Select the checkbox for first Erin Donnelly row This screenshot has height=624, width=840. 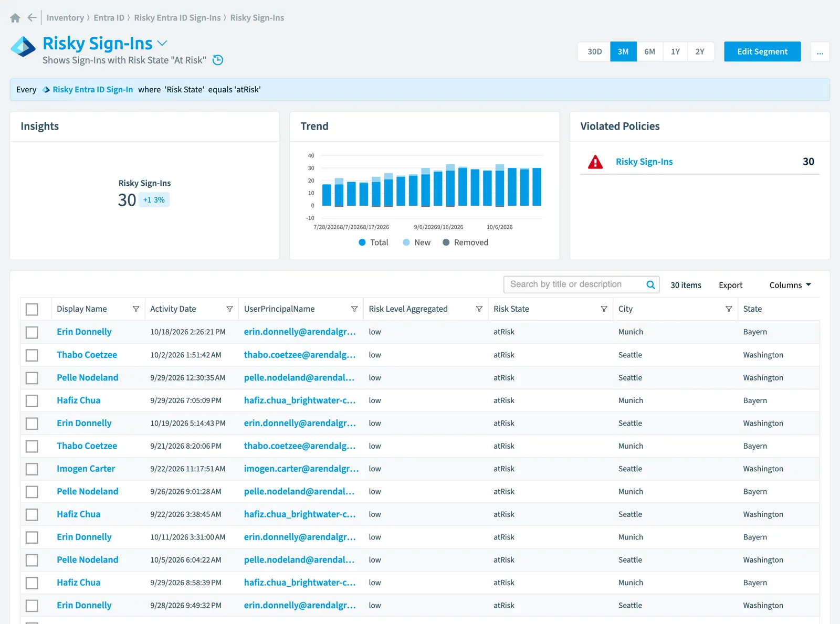coord(32,332)
